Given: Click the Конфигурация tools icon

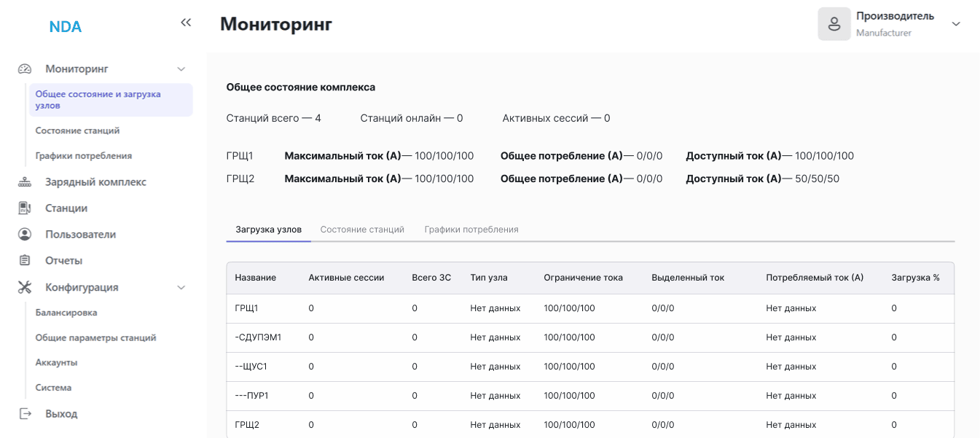Looking at the screenshot, I should [25, 287].
